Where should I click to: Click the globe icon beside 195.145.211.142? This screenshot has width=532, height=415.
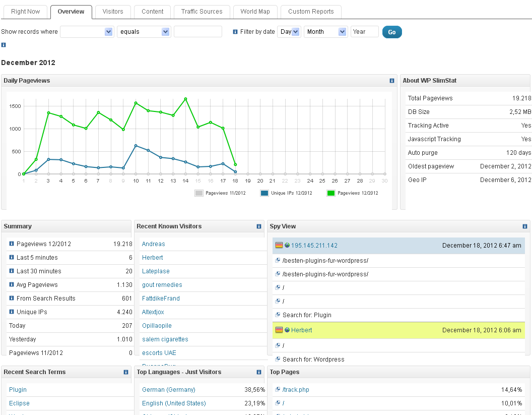(287, 245)
